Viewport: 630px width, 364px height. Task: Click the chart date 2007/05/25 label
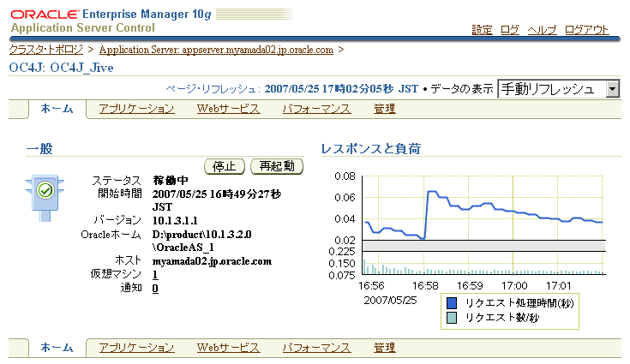tap(390, 300)
